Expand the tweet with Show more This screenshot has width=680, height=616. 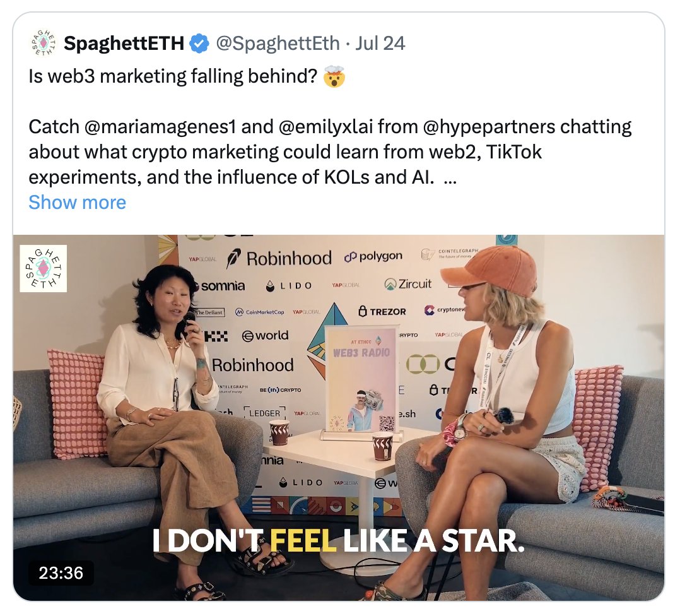coord(77,202)
